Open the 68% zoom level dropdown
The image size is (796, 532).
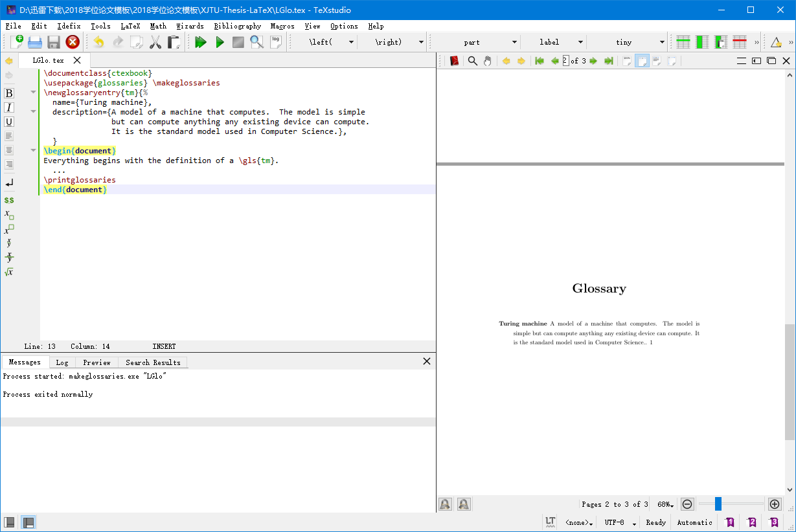[666, 504]
